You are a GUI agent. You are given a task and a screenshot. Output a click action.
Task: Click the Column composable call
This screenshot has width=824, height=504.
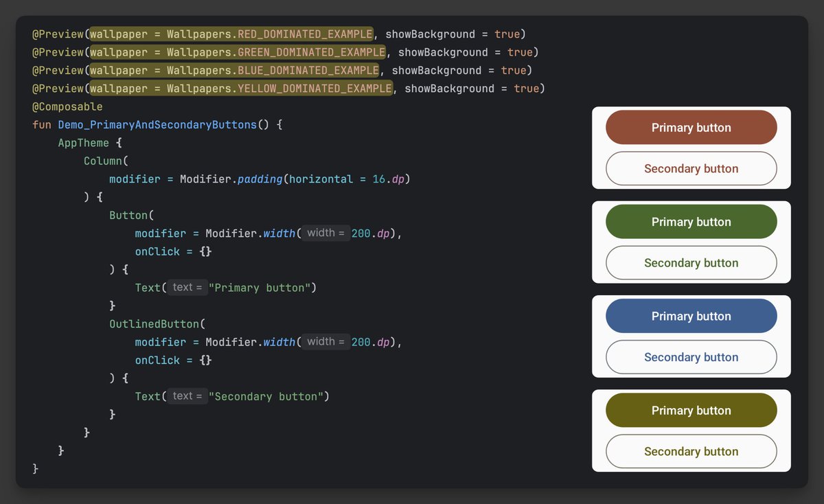click(x=103, y=161)
